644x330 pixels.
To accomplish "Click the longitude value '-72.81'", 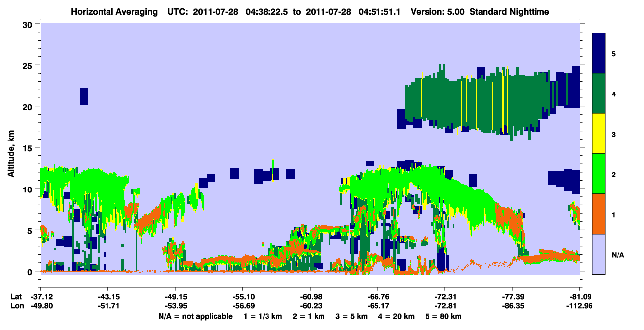I will (445, 306).
